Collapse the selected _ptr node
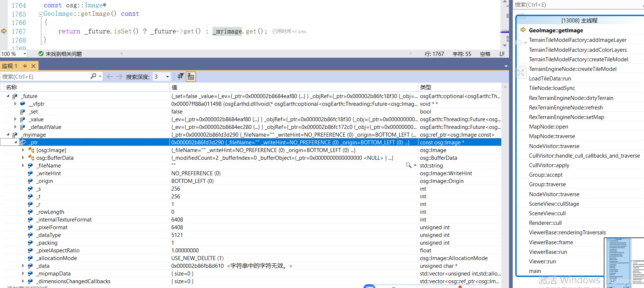The image size is (644, 288). coord(15,142)
